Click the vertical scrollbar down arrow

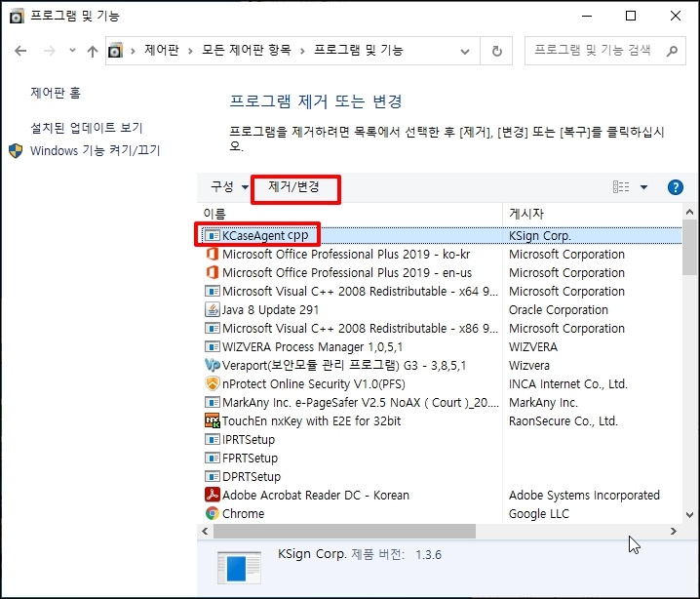(x=689, y=515)
